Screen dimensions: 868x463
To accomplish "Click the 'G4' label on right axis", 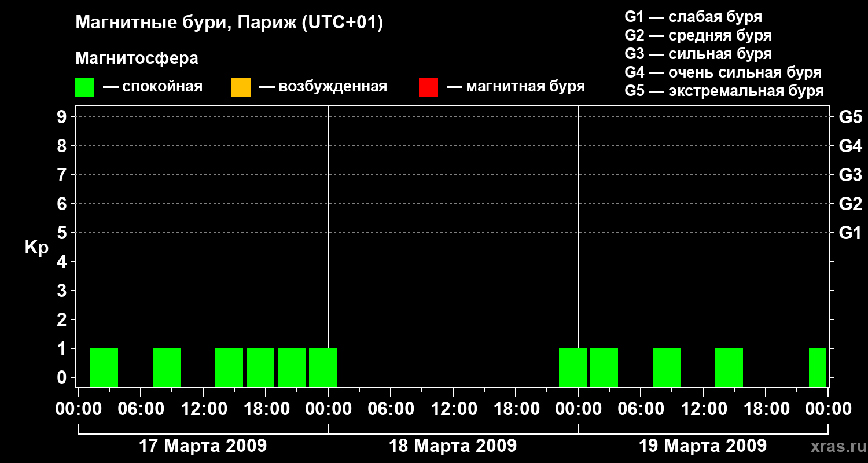I will (x=850, y=146).
